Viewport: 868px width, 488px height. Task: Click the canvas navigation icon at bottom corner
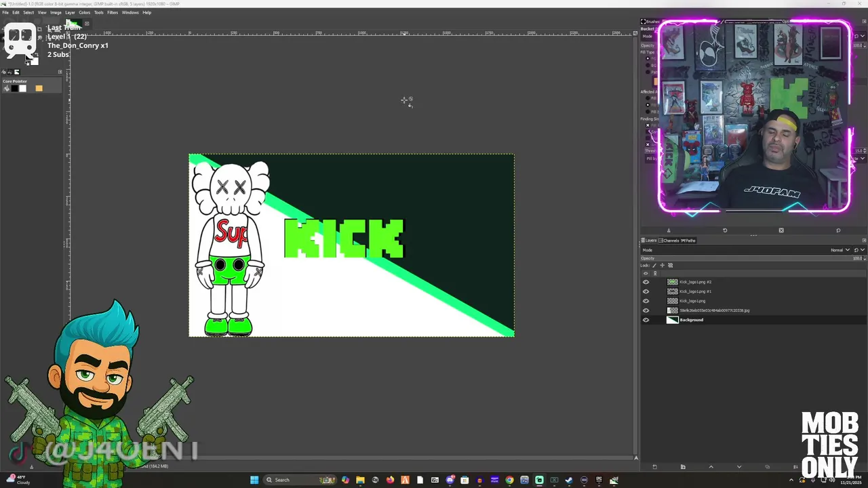pyautogui.click(x=635, y=458)
